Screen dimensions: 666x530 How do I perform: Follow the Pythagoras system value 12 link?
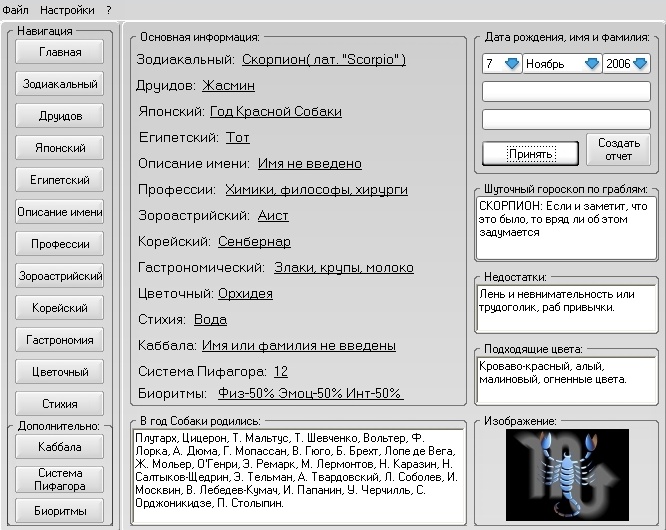coord(281,372)
